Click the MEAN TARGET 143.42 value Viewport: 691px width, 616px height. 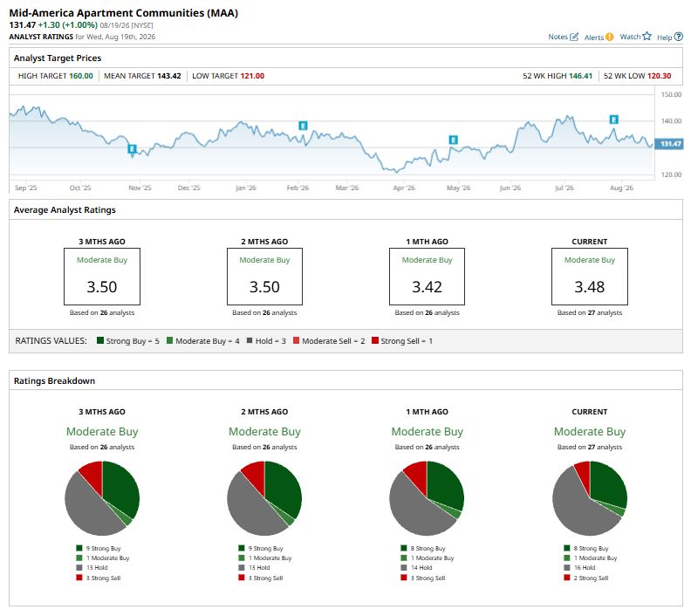coord(169,76)
